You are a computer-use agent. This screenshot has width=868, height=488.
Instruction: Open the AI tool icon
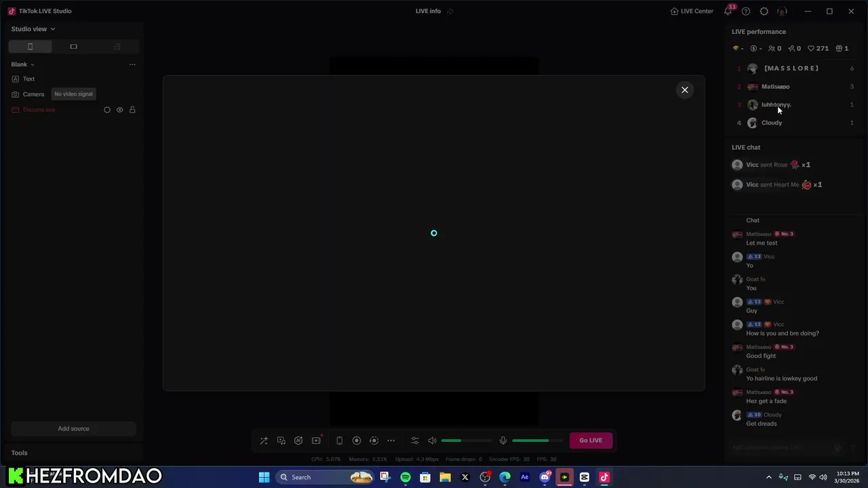[x=298, y=441]
